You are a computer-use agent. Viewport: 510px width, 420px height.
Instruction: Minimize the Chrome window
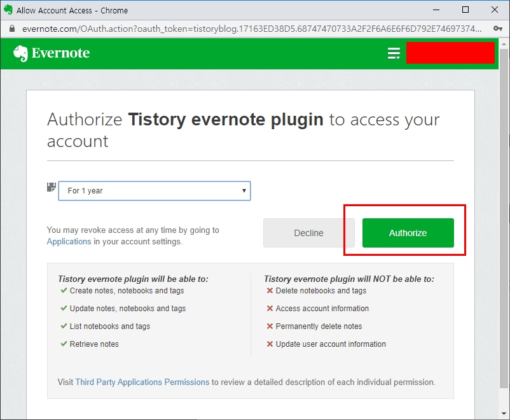click(436, 10)
